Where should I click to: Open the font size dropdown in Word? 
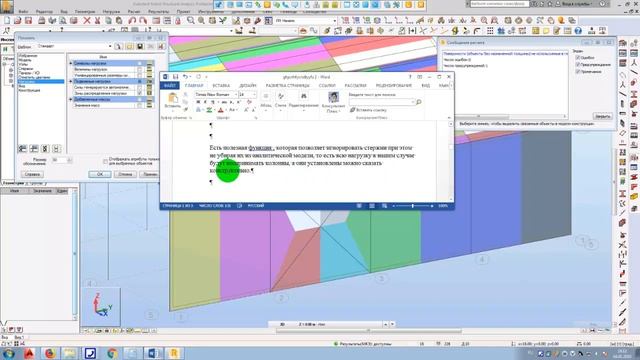pyautogui.click(x=254, y=95)
